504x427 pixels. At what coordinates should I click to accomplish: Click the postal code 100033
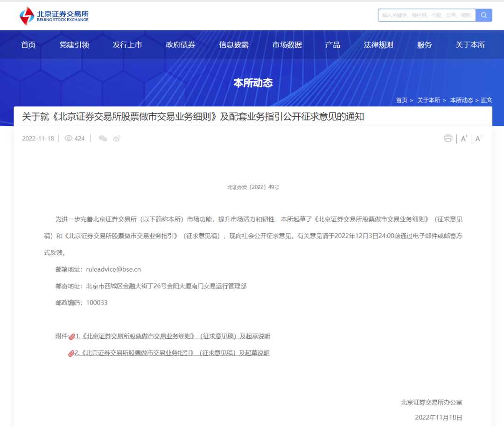(97, 303)
